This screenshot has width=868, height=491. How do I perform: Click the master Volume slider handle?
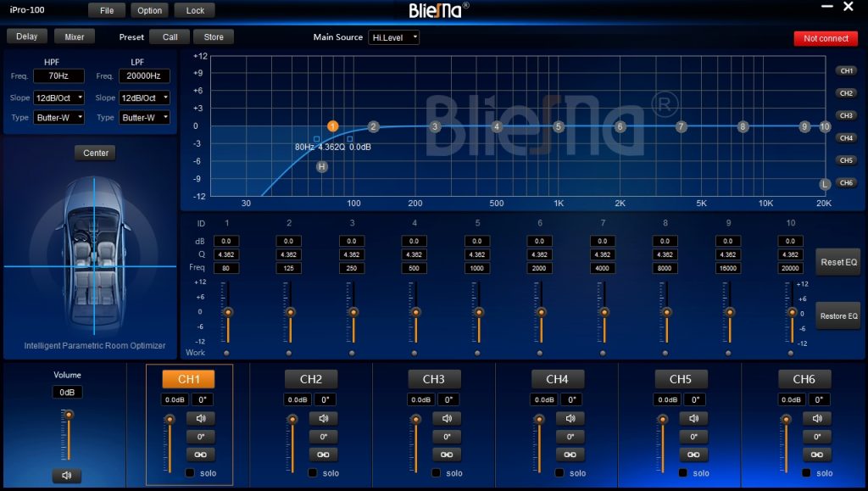[69, 415]
